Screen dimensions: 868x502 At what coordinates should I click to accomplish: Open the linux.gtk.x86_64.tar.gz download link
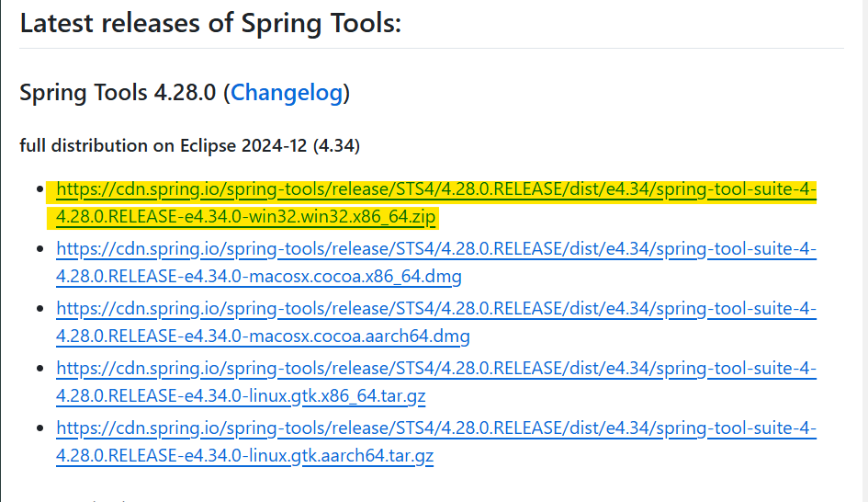436,382
